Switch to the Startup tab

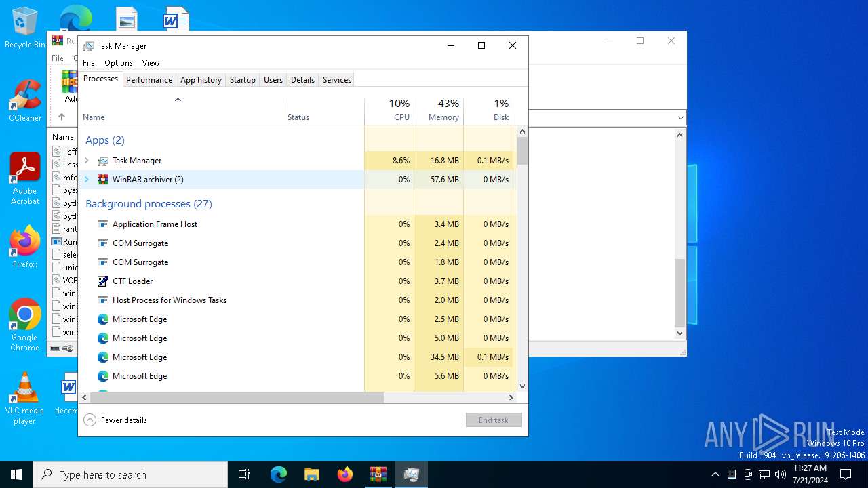pyautogui.click(x=242, y=80)
